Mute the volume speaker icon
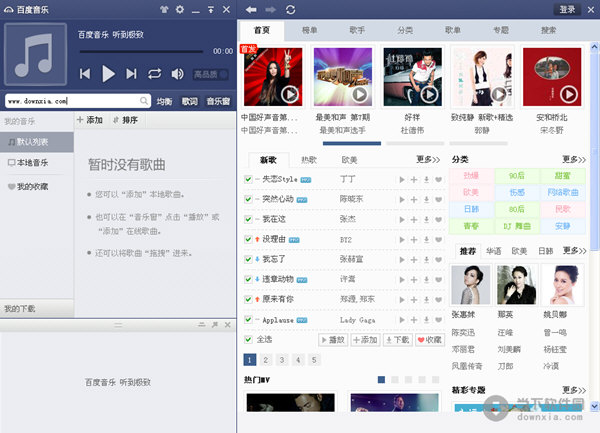This screenshot has height=433, width=600. pyautogui.click(x=178, y=74)
